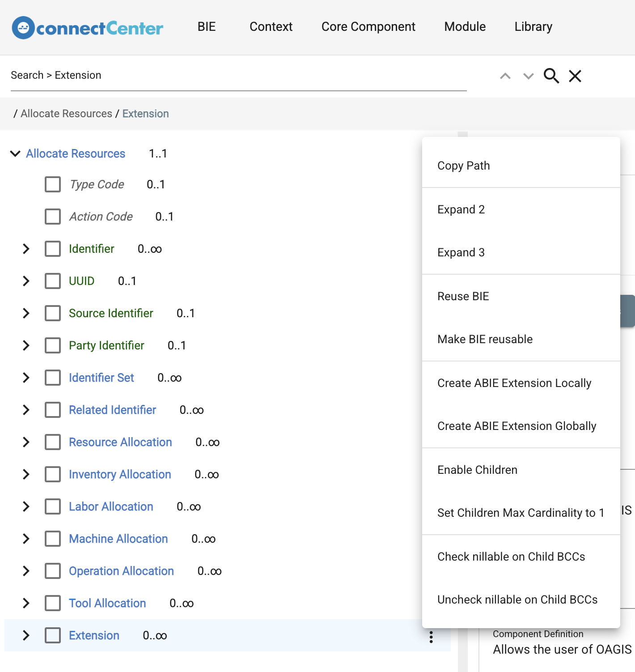Select the Machine Allocation tree item

[118, 539]
